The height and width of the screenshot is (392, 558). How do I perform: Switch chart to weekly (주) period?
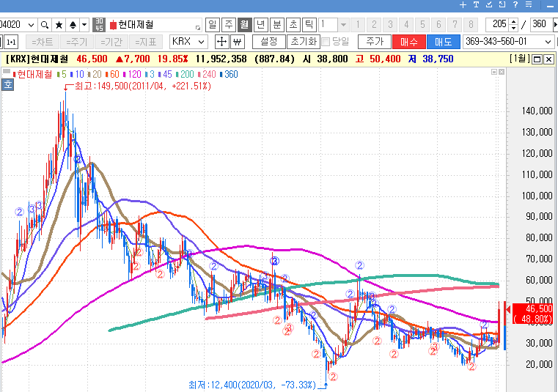(x=229, y=24)
